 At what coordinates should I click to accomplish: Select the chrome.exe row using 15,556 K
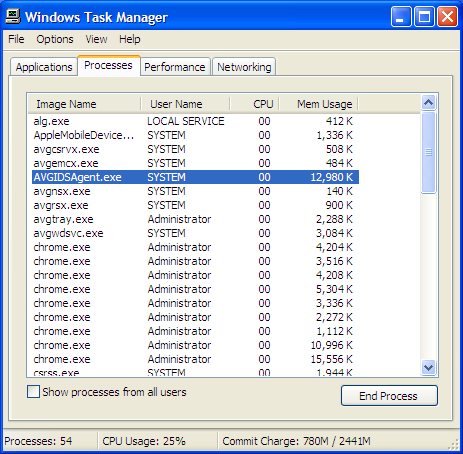click(x=195, y=359)
